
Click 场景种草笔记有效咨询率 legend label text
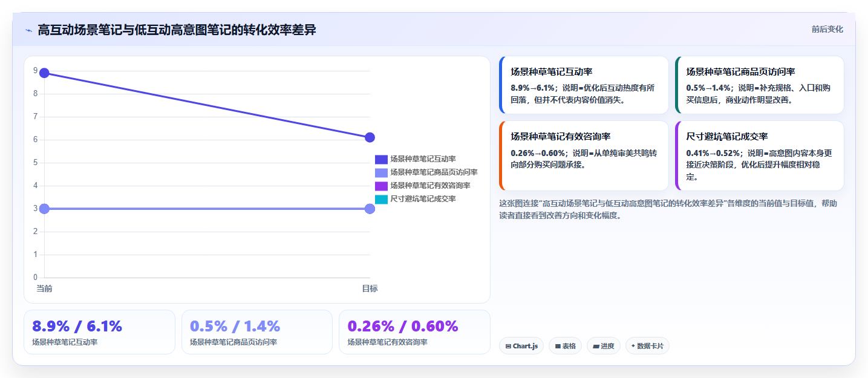pos(430,186)
